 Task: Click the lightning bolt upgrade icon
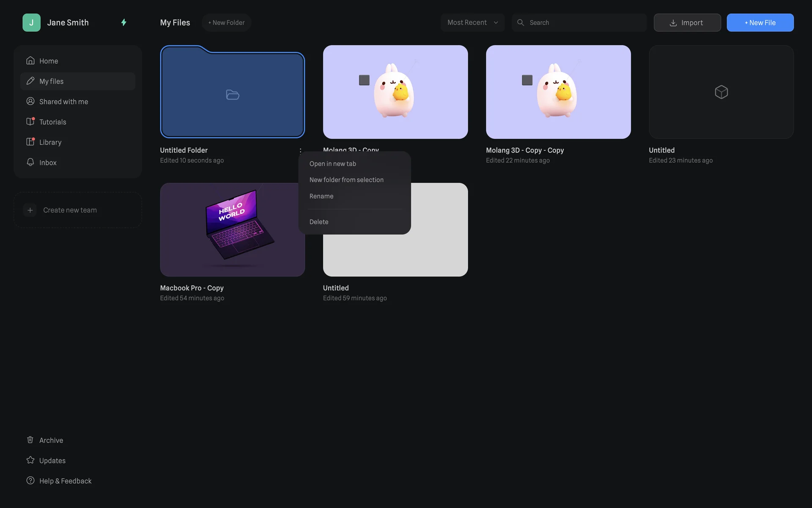coord(123,22)
